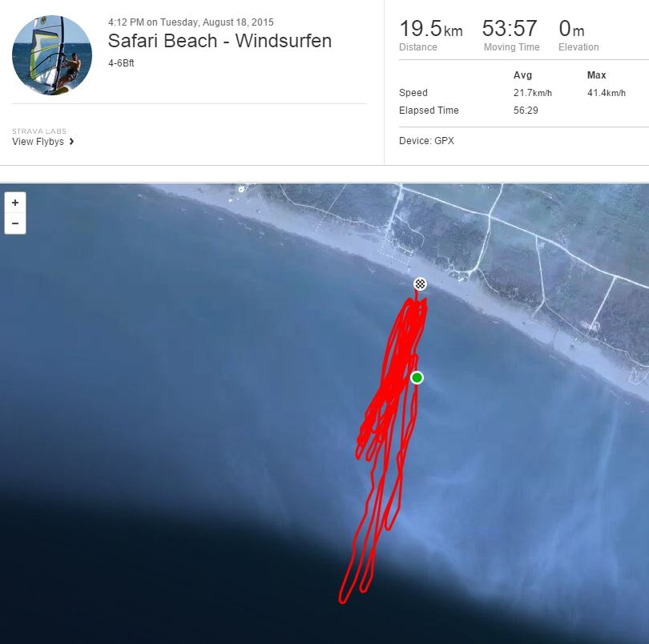The height and width of the screenshot is (644, 649).
Task: Click the average speed 21.7 km/h value
Action: (x=533, y=93)
